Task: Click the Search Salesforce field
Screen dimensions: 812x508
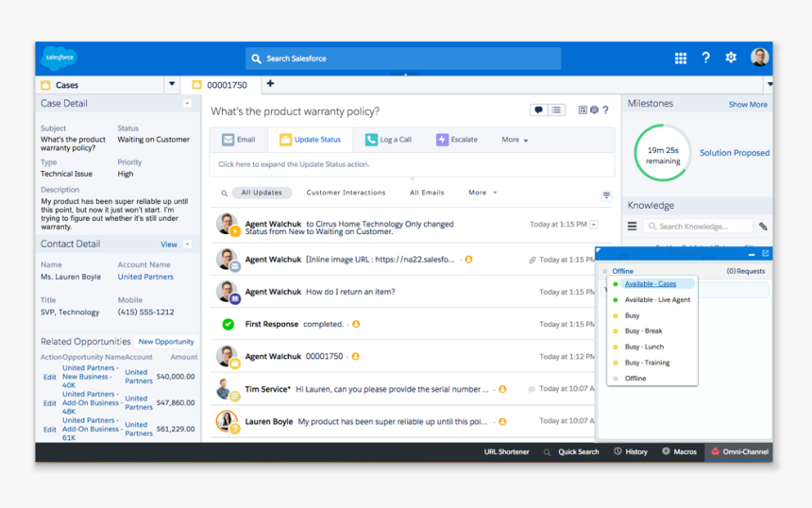Action: (x=403, y=59)
